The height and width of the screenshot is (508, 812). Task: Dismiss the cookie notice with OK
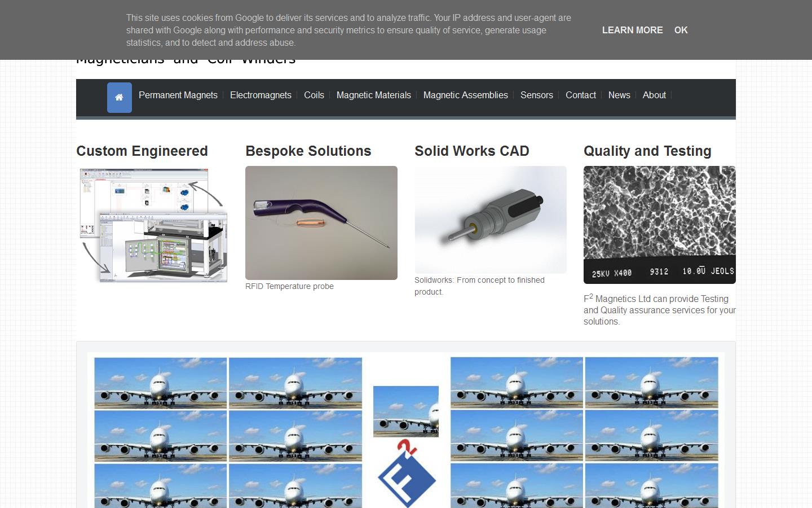pyautogui.click(x=681, y=30)
